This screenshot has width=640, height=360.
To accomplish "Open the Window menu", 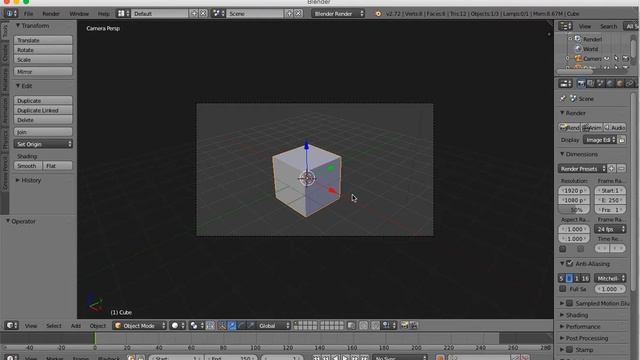I will tap(79, 13).
